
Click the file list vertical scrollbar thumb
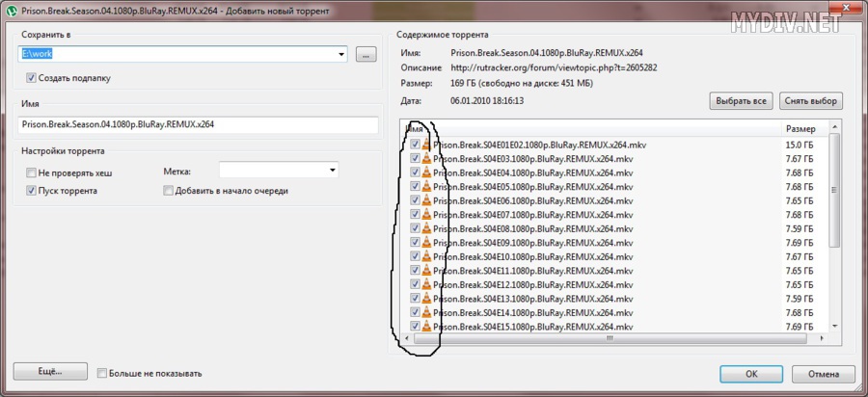click(x=835, y=190)
